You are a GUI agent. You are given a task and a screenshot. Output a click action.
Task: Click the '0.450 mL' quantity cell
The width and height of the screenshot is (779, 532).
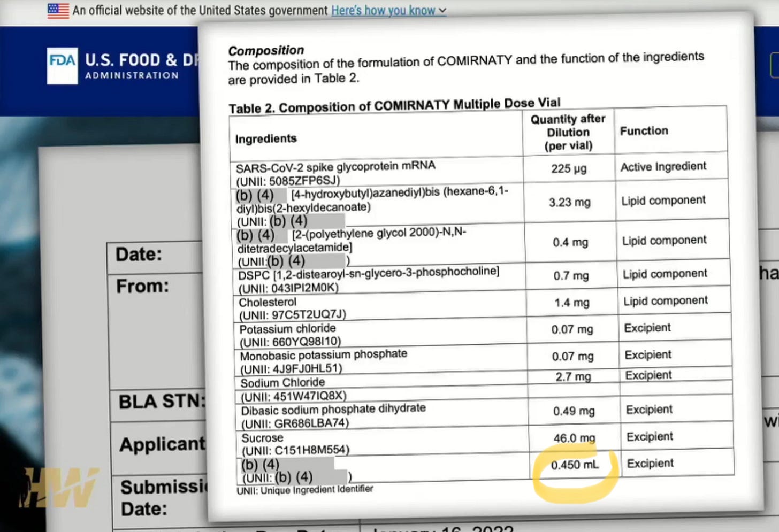pos(575,465)
